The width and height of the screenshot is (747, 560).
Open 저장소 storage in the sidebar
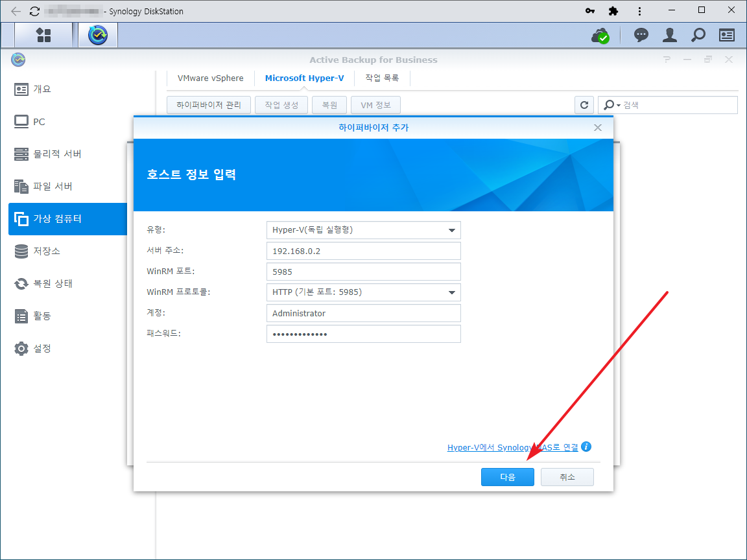[37, 251]
